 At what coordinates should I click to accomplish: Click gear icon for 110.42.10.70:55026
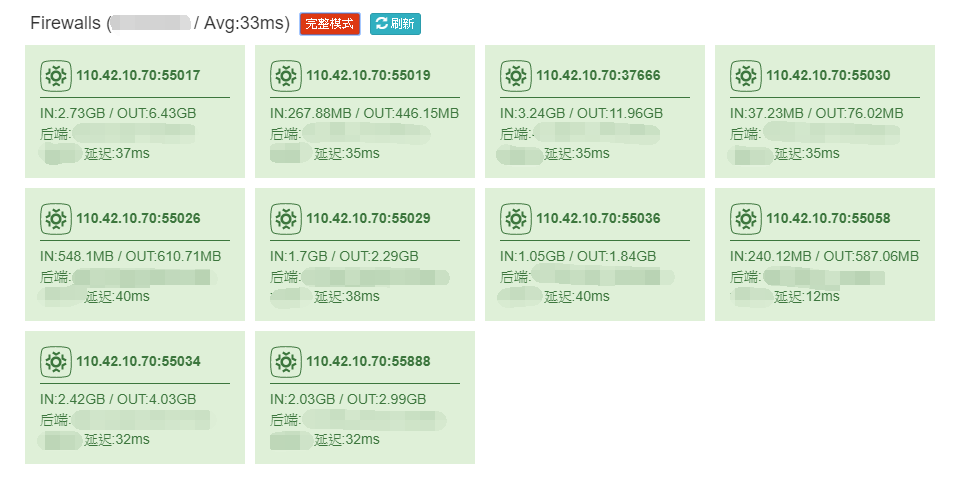[x=56, y=218]
